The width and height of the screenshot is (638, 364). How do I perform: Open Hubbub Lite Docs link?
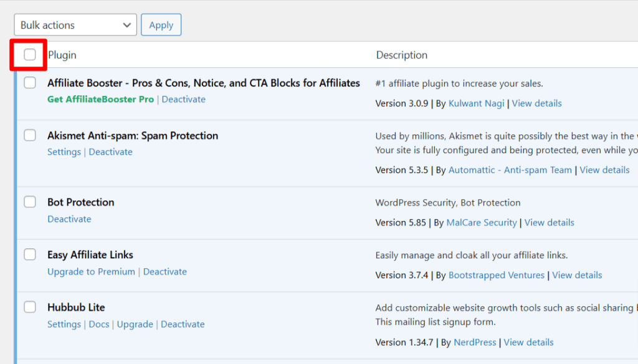(x=99, y=324)
